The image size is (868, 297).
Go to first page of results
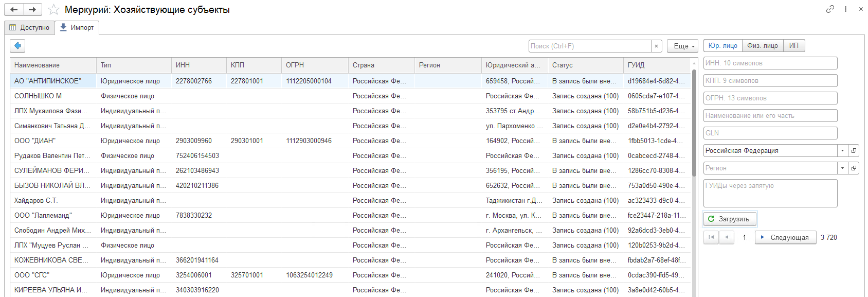711,237
